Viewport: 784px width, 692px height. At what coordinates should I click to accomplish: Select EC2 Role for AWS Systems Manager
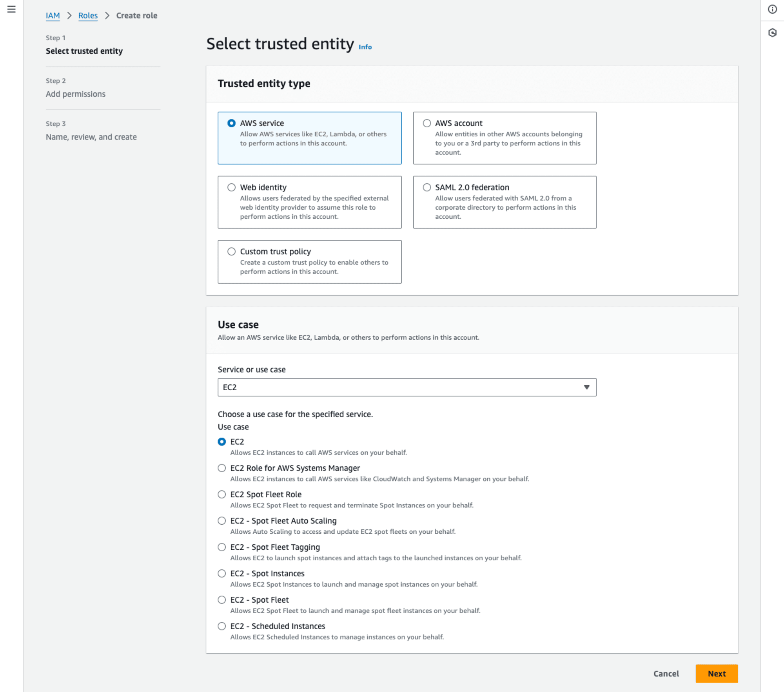222,468
